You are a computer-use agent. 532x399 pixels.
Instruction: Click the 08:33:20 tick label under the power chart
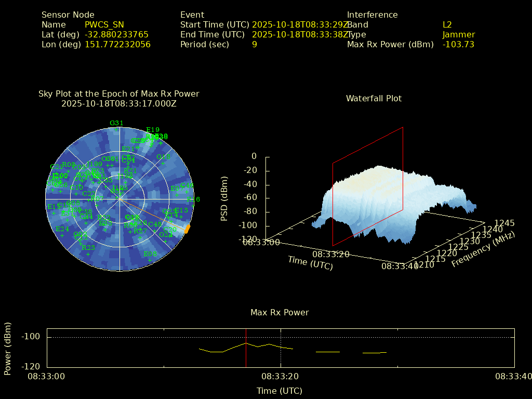280,376
